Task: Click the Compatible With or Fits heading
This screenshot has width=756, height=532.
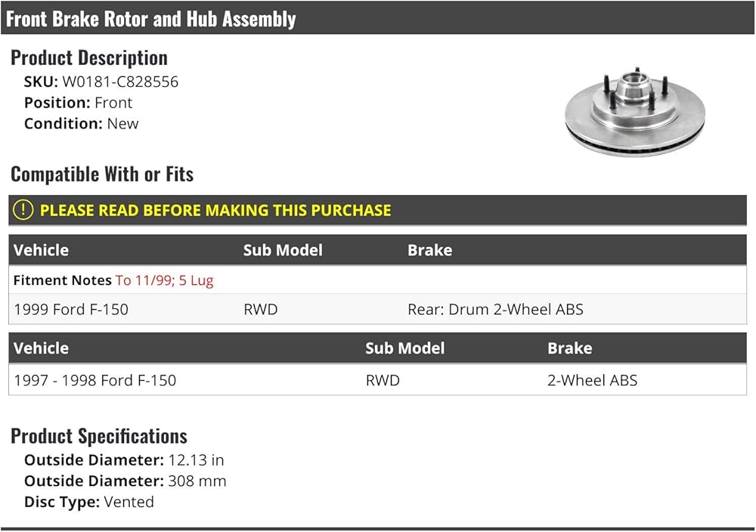Action: (102, 175)
